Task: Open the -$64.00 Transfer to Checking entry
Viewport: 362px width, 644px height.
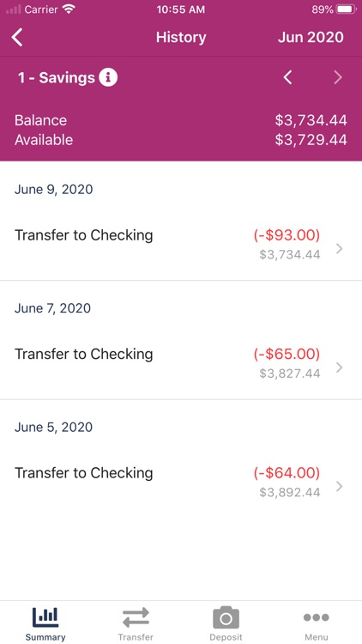Action: pos(181,483)
